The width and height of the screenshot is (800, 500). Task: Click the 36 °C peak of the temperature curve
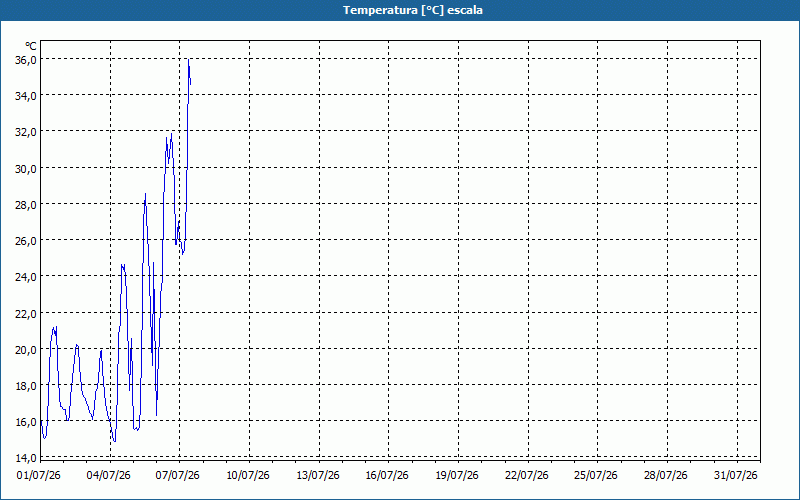click(188, 60)
